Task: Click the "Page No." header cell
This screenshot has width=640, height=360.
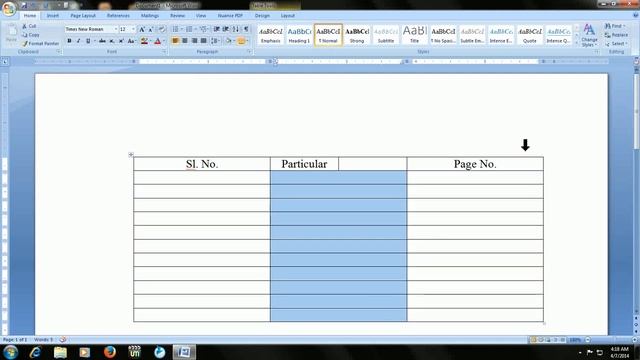Action: pos(475,164)
